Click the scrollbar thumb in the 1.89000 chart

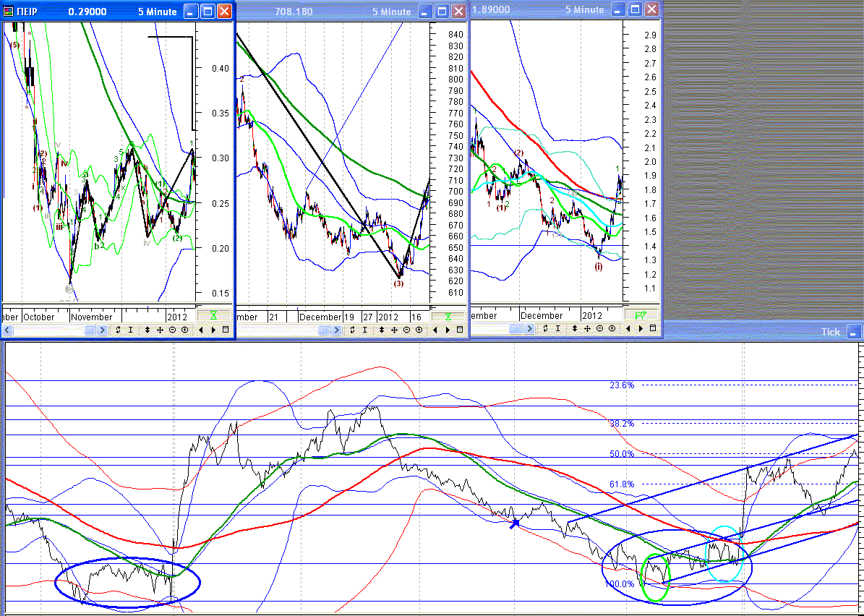pyautogui.click(x=516, y=328)
